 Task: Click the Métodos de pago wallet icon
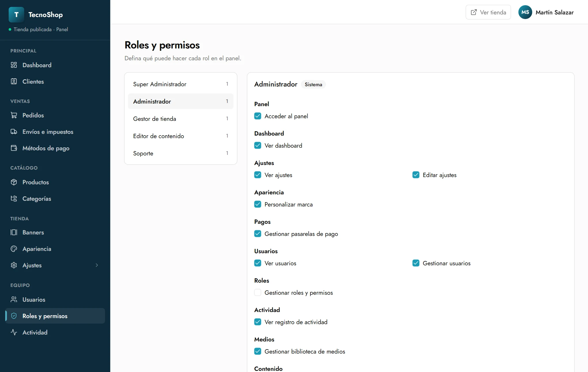tap(14, 148)
